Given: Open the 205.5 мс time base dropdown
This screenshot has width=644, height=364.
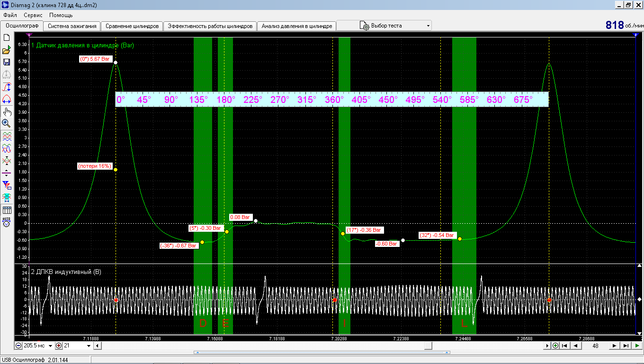Looking at the screenshot, I should point(50,346).
